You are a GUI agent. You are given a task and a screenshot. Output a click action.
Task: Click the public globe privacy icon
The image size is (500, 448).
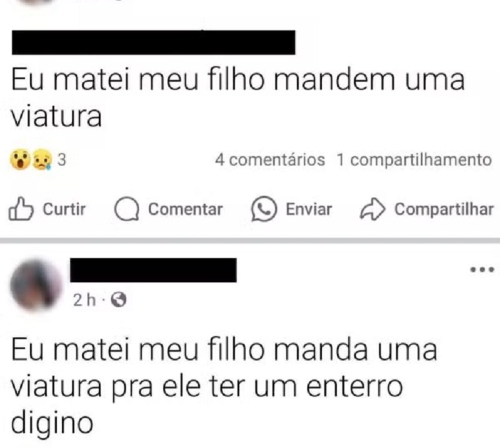pyautogui.click(x=119, y=300)
